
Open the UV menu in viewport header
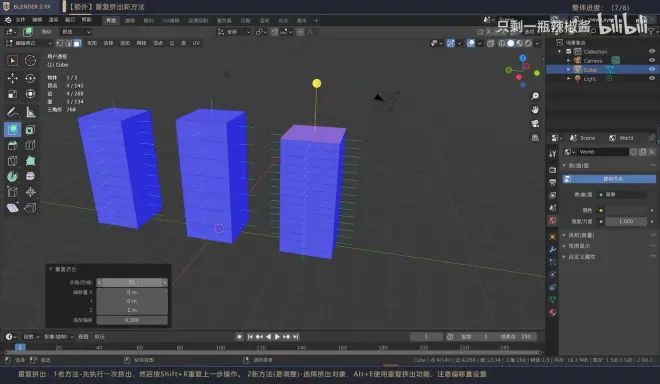[196, 43]
